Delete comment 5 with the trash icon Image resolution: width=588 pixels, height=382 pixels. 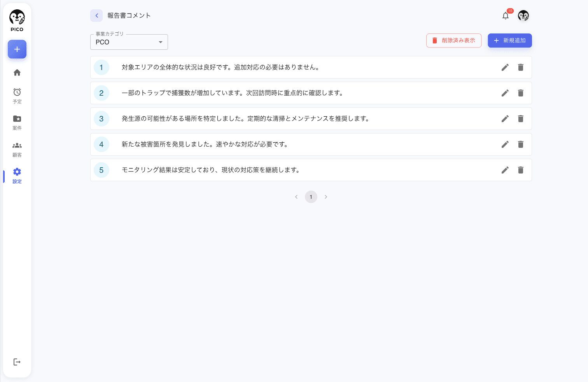click(x=521, y=170)
